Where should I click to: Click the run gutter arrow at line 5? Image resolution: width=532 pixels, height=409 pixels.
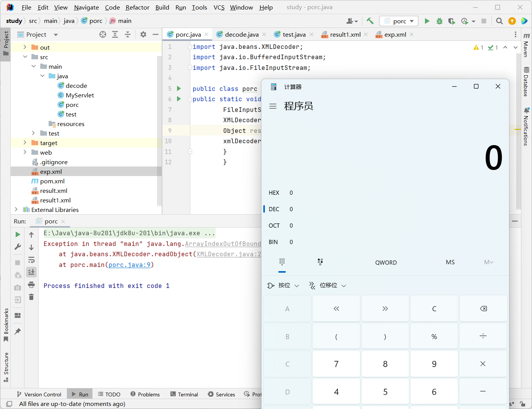179,89
